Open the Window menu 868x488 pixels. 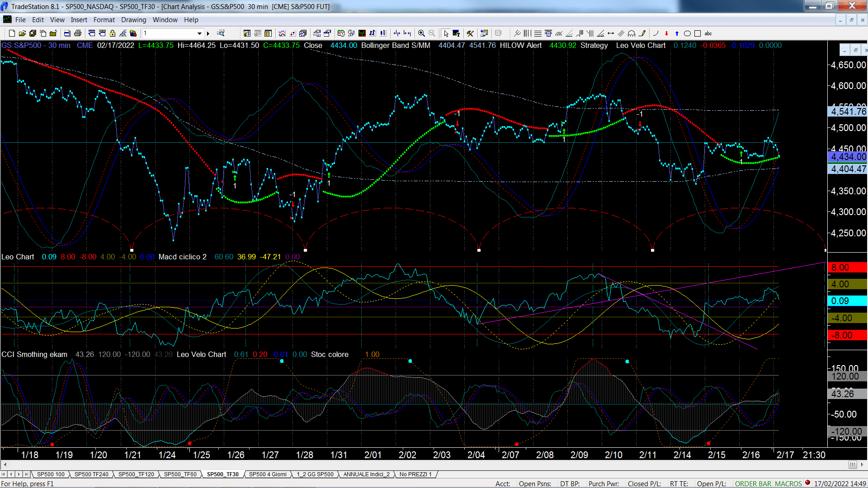coord(165,19)
